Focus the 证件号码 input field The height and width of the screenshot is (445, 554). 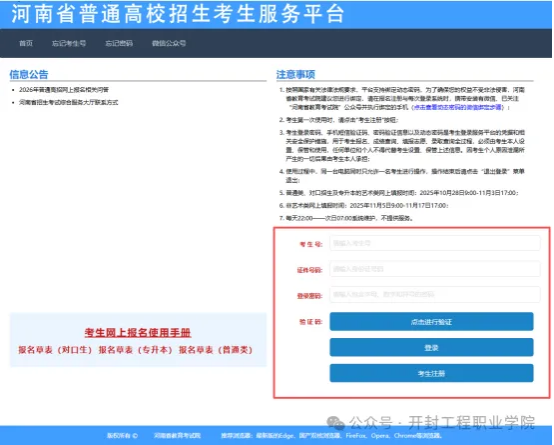point(435,269)
